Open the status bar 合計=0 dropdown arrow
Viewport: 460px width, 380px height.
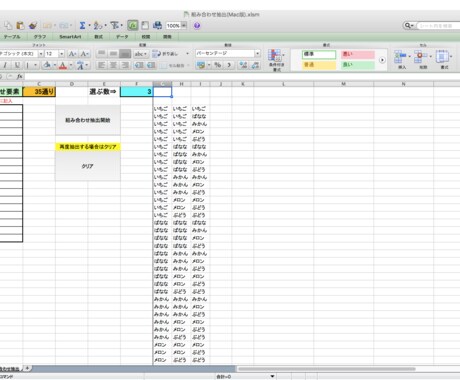(272, 376)
